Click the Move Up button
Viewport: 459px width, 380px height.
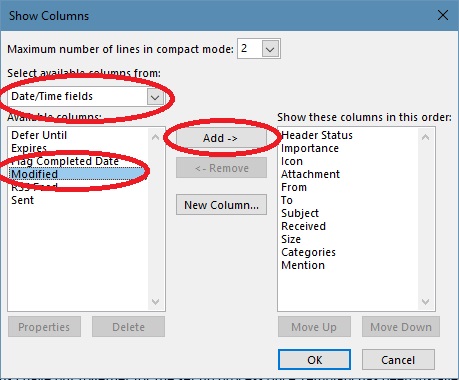point(314,327)
